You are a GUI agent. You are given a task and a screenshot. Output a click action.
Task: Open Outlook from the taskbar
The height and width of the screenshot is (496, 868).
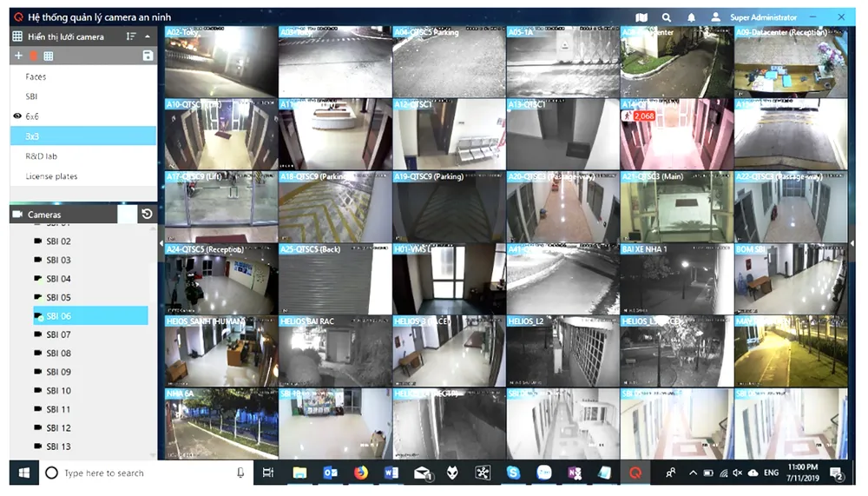331,473
